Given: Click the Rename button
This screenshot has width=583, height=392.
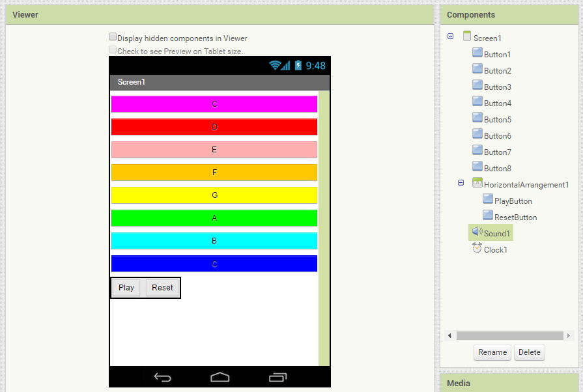Looking at the screenshot, I should 492,352.
